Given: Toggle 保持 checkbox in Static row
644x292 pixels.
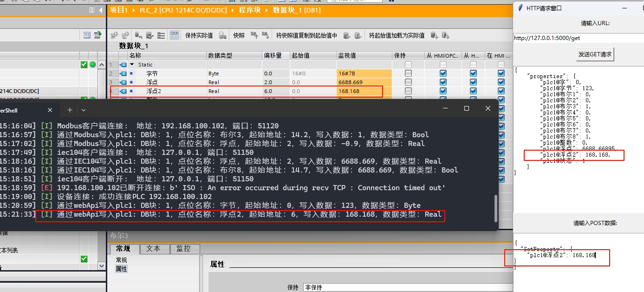Looking at the screenshot, I should [408, 65].
